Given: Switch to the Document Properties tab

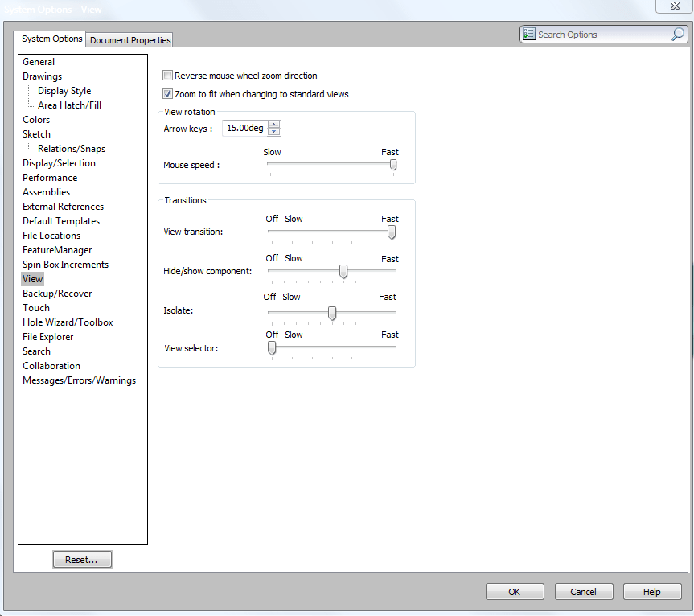Looking at the screenshot, I should (129, 39).
